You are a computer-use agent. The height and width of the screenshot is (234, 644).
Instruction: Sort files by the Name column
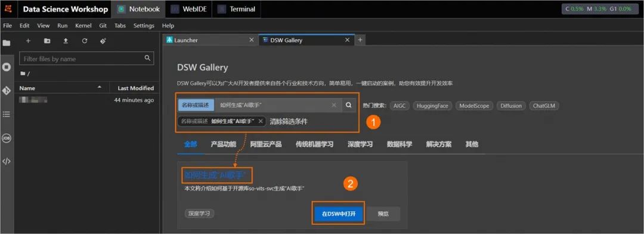[61, 88]
